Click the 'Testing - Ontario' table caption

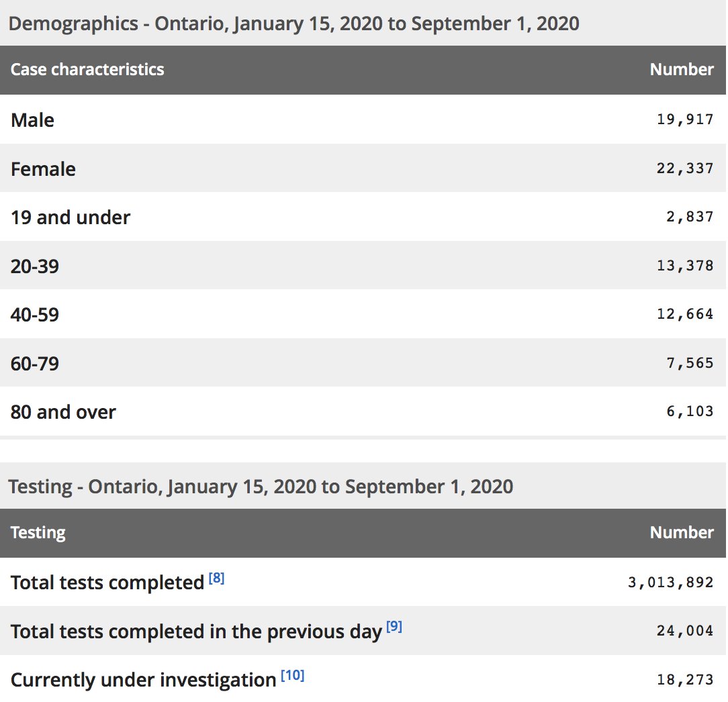[261, 487]
